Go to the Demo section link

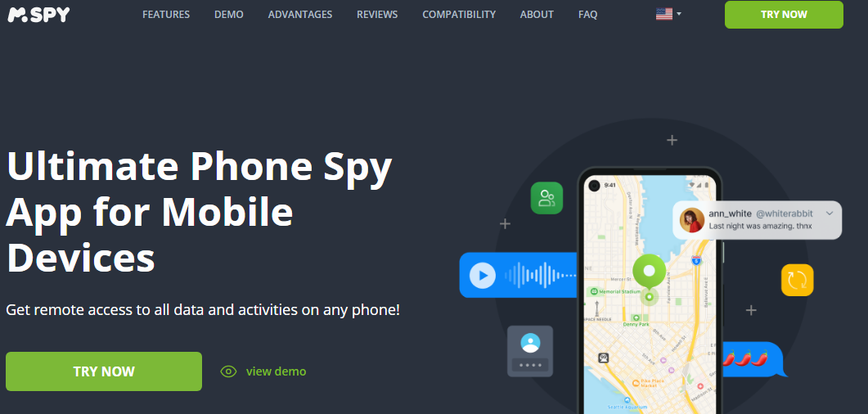point(228,15)
